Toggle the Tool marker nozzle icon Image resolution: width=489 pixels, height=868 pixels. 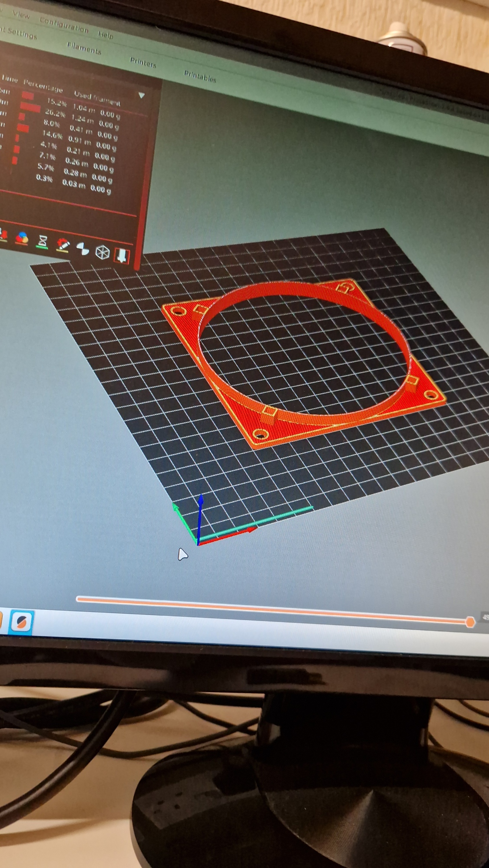[x=122, y=256]
